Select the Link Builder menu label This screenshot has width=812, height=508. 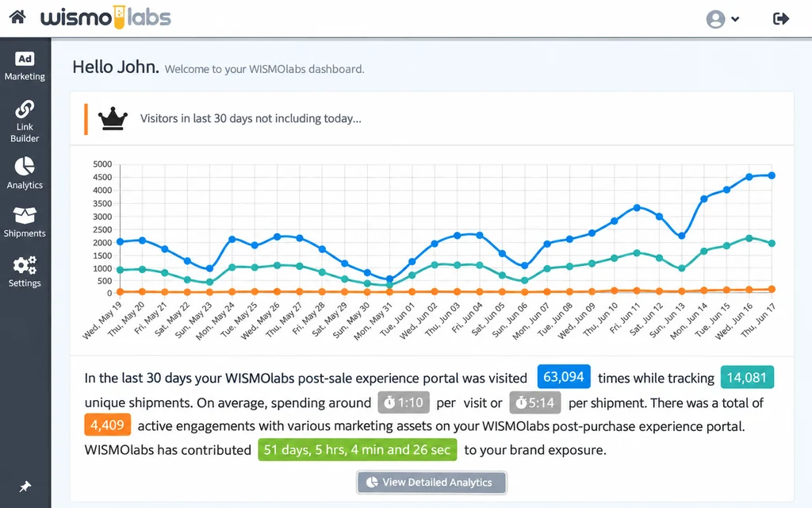click(25, 133)
